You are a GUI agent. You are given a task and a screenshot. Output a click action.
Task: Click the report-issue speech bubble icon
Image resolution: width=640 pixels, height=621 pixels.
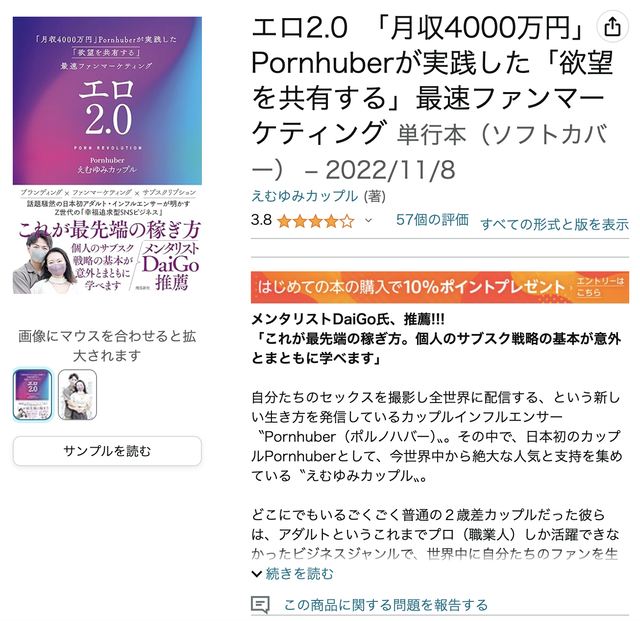point(260,604)
